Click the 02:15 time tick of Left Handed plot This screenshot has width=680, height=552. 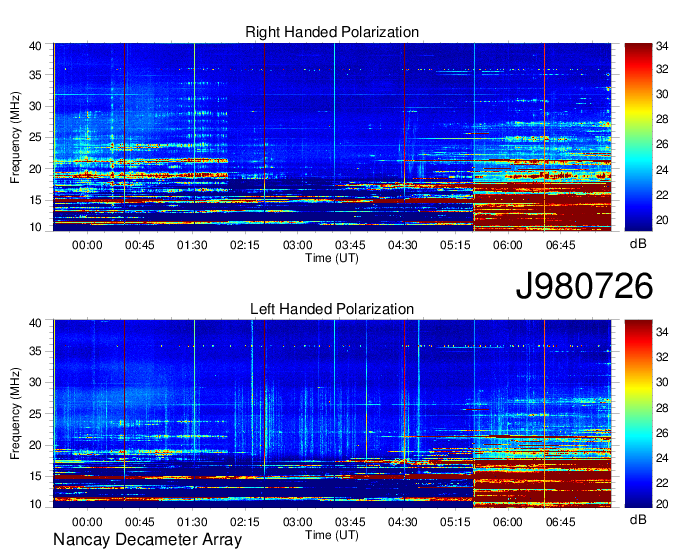245,522
